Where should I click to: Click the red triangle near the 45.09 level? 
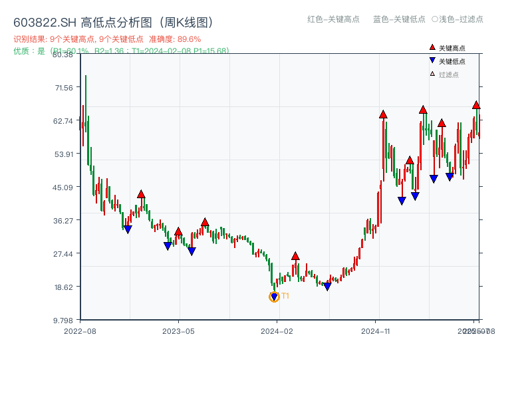tap(140, 194)
